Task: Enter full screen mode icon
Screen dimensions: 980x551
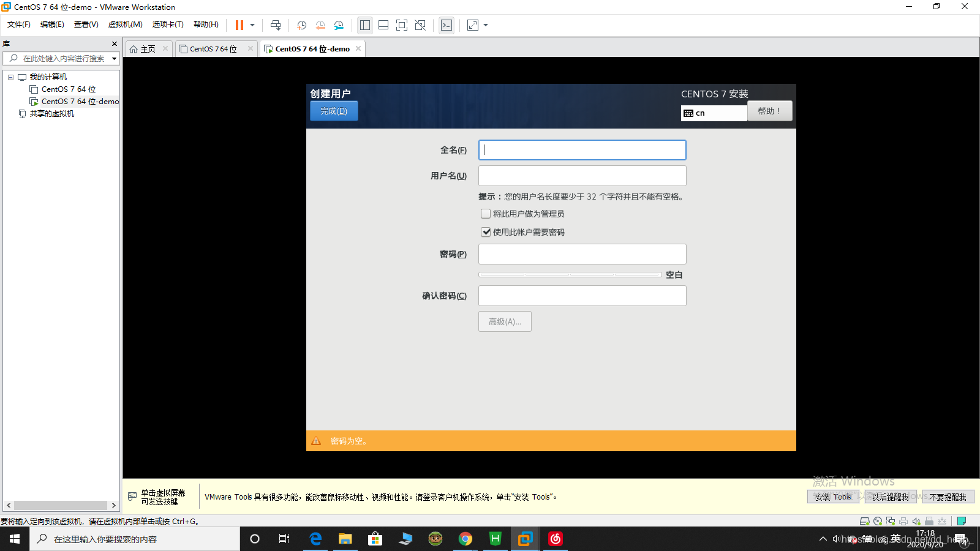Action: (402, 25)
